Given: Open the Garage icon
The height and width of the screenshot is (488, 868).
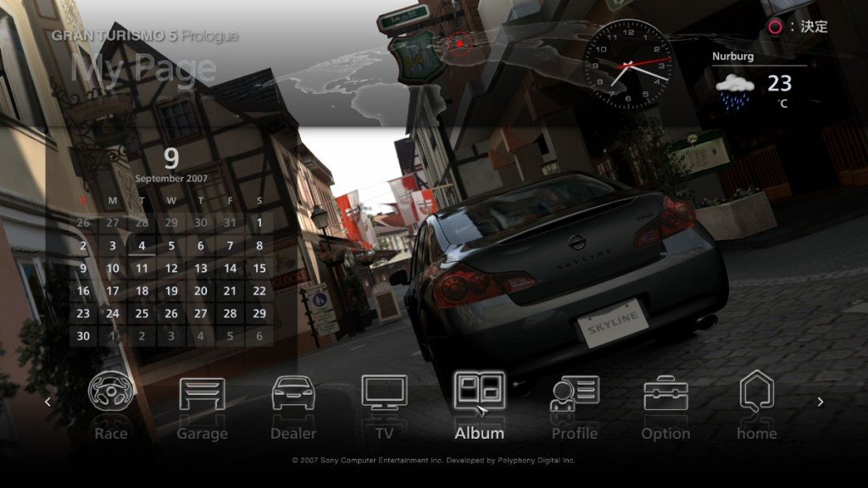Looking at the screenshot, I should pos(202,394).
